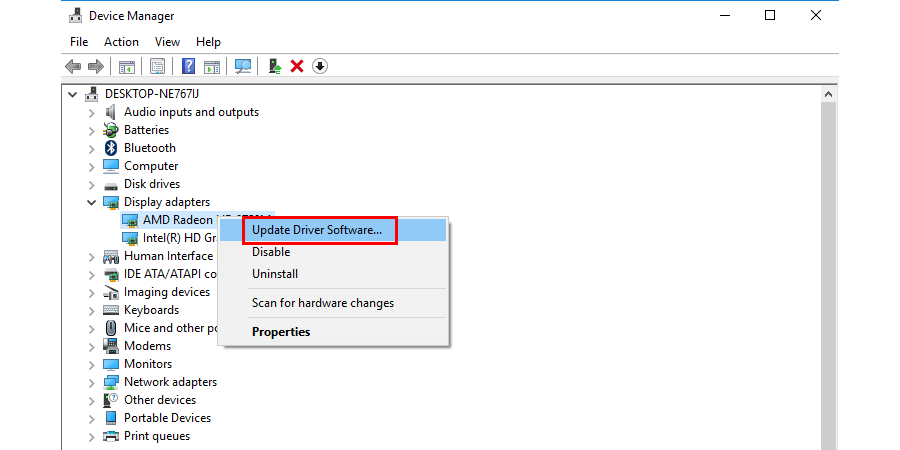The height and width of the screenshot is (450, 900).
Task: Expand the Portable Devices chevron
Action: 92,418
